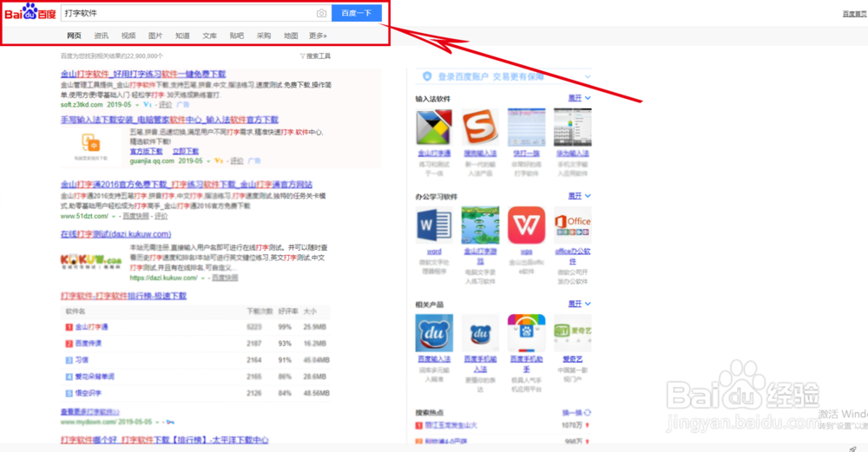Click the 立即下载 sublink
This screenshot has width=868, height=452.
pos(186,151)
